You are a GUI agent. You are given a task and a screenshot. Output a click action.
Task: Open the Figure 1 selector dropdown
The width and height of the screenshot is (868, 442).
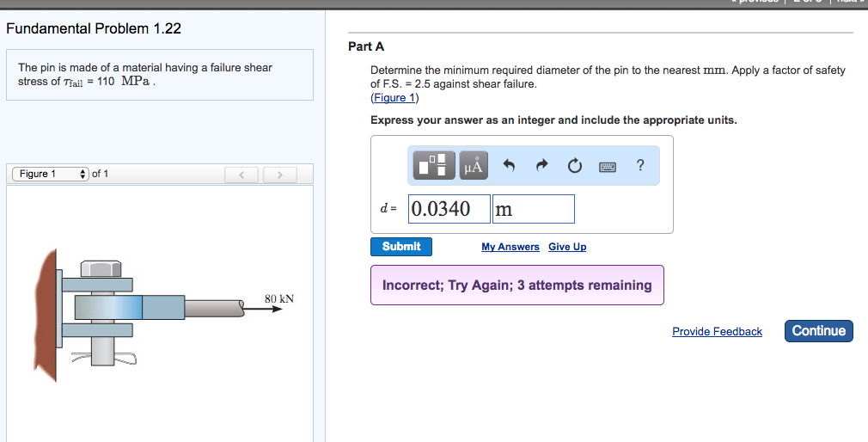point(51,174)
